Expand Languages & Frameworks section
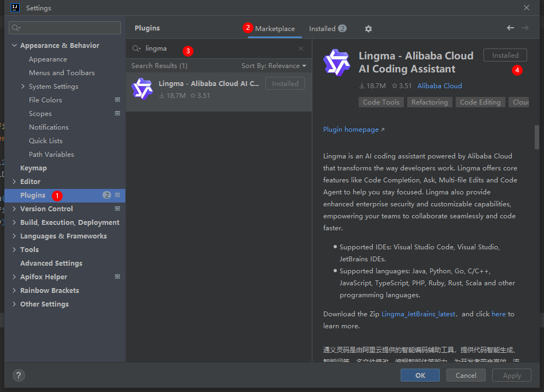 (14, 236)
